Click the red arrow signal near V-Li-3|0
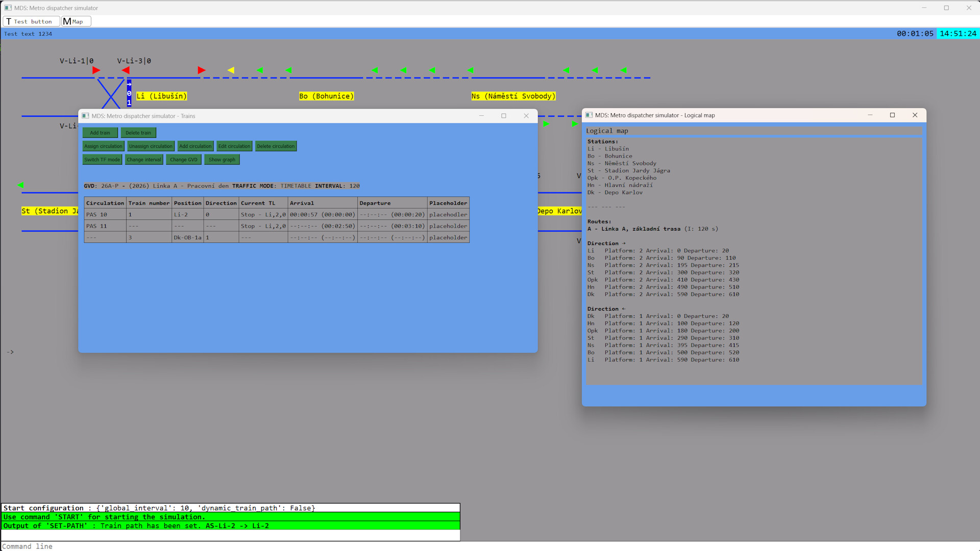The height and width of the screenshot is (551, 980). [126, 70]
